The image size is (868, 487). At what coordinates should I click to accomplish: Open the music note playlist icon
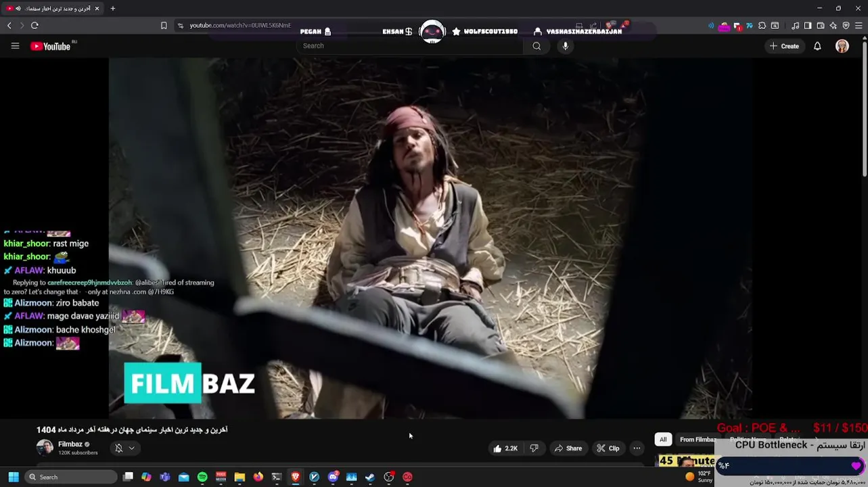[795, 26]
